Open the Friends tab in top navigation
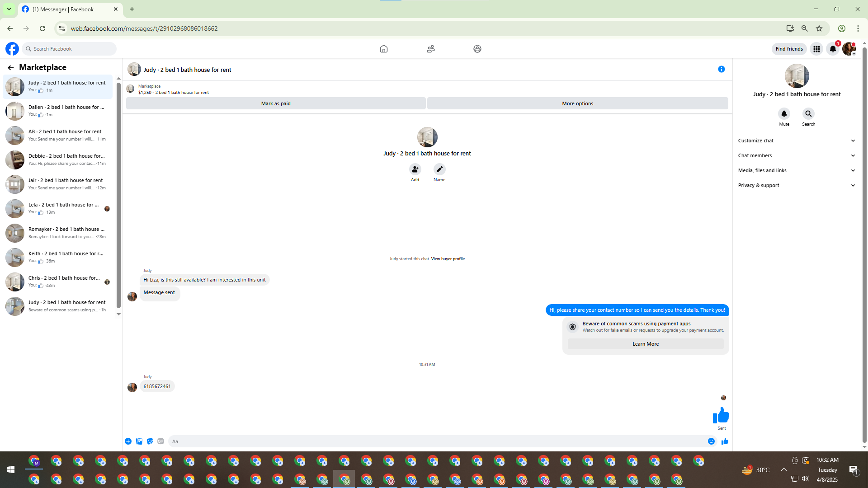 (x=430, y=49)
